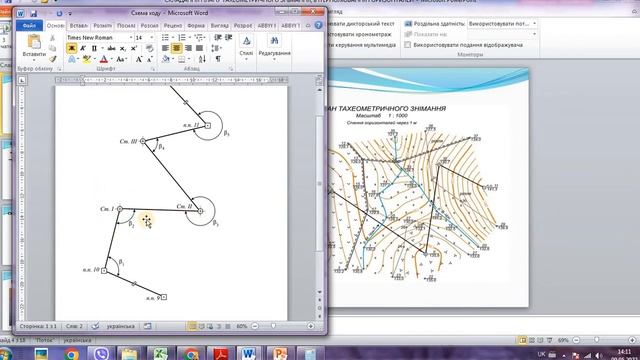The height and width of the screenshot is (360, 640).
Task: Switch to the References (Посилання) tab
Action: [x=126, y=25]
